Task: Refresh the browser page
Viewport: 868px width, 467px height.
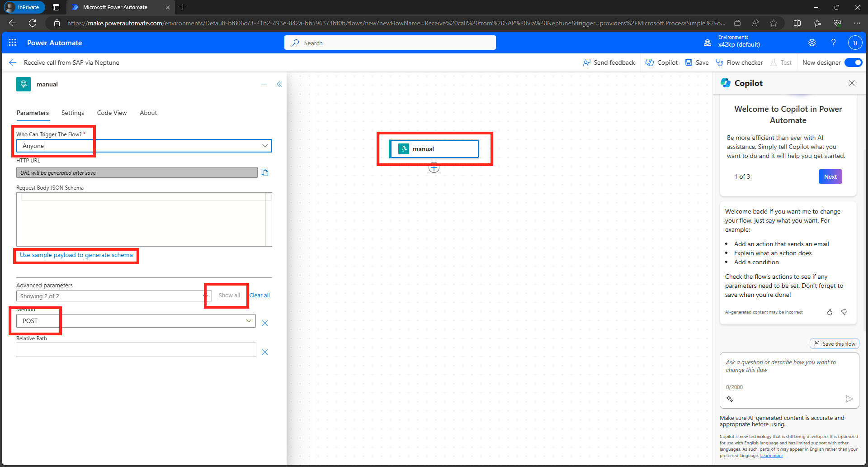Action: tap(33, 23)
